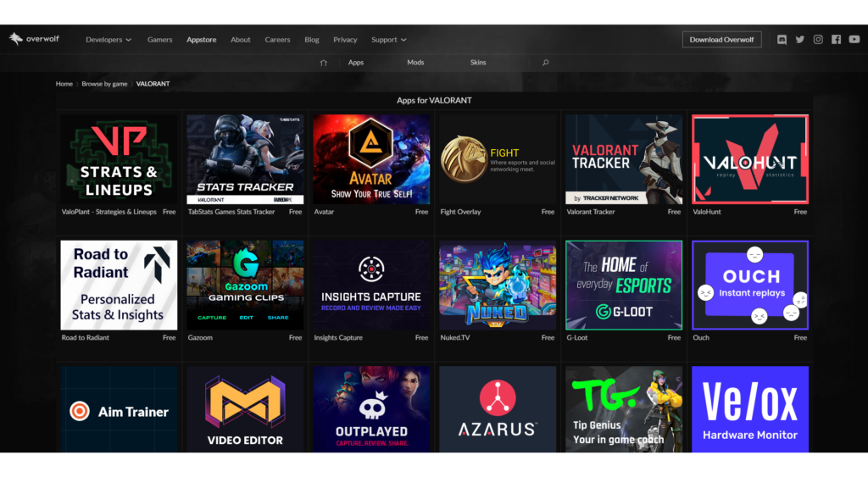Open the Gazoom Gaming Clips thumbnail
868x488 pixels.
pos(245,285)
